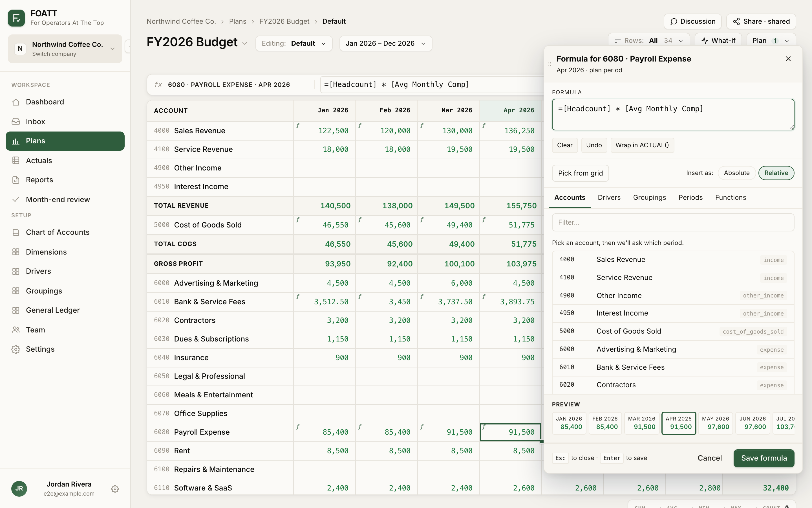The image size is (812, 508).
Task: Click the JR user avatar
Action: click(x=19, y=489)
